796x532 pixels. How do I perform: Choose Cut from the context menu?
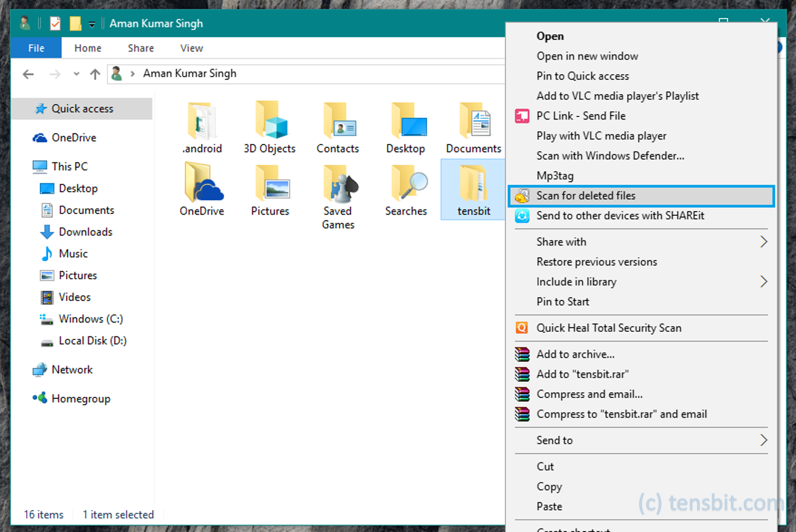545,466
